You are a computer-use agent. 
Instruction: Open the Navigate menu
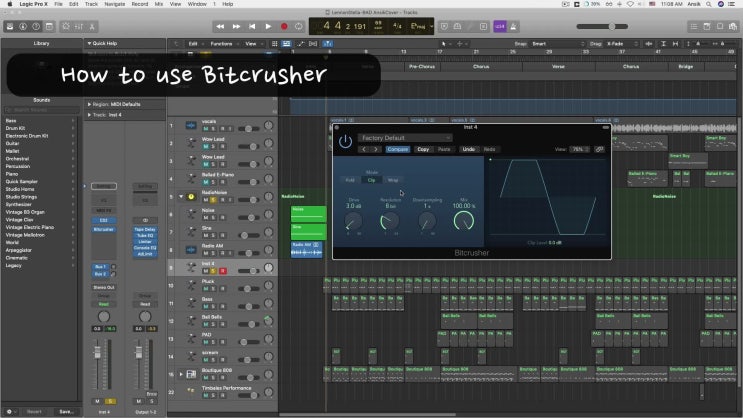tap(115, 4)
